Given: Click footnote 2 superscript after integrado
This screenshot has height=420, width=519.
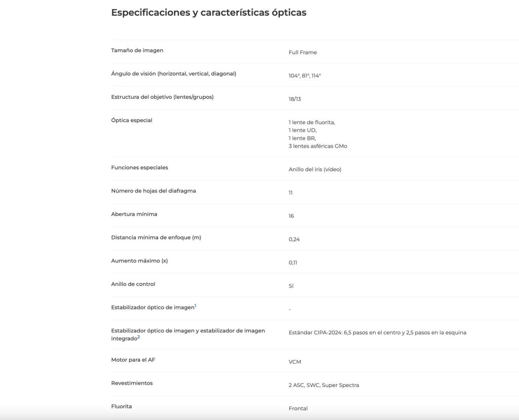Looking at the screenshot, I should coord(139,337).
